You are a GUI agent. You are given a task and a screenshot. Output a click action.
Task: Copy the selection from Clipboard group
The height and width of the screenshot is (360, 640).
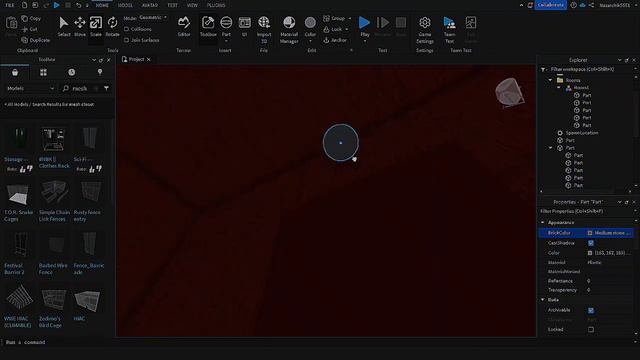tap(31, 18)
